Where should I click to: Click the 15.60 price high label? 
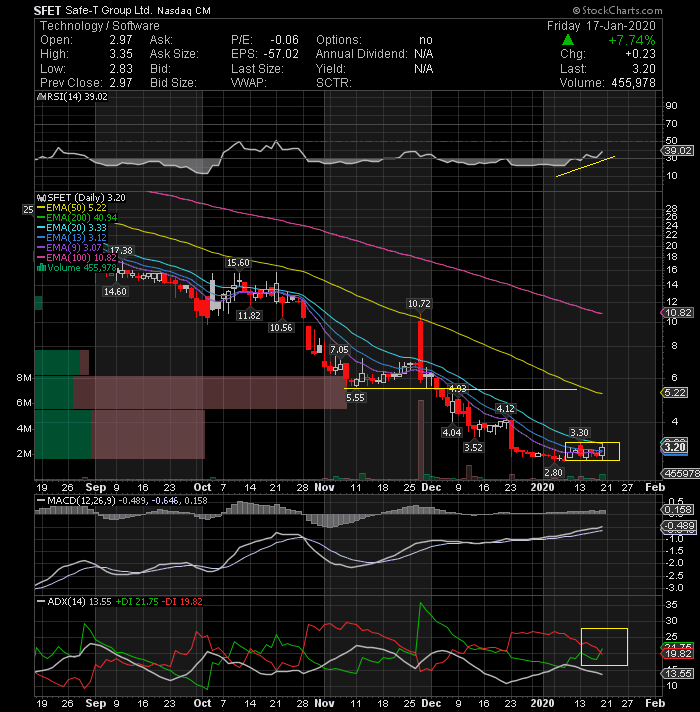(238, 262)
